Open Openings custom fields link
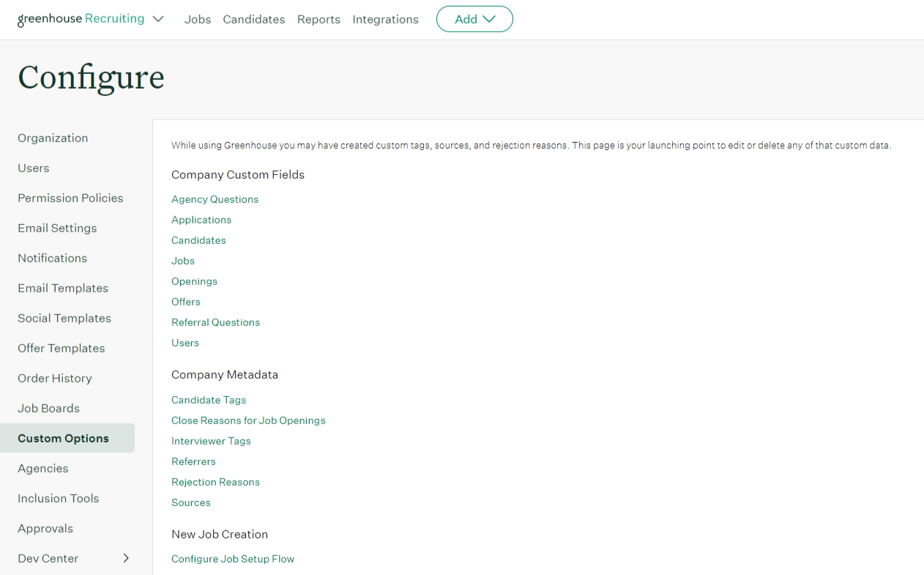The image size is (924, 575). point(194,281)
